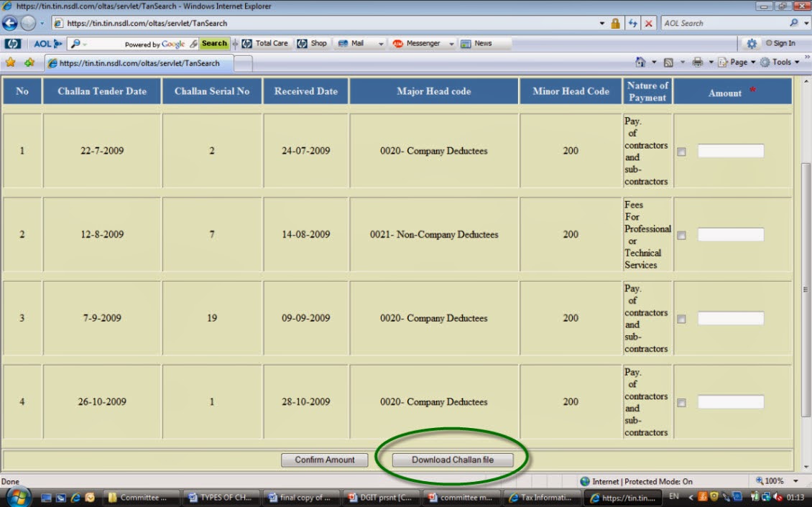The image size is (812, 507).
Task: Click the Print icon
Action: [x=698, y=62]
